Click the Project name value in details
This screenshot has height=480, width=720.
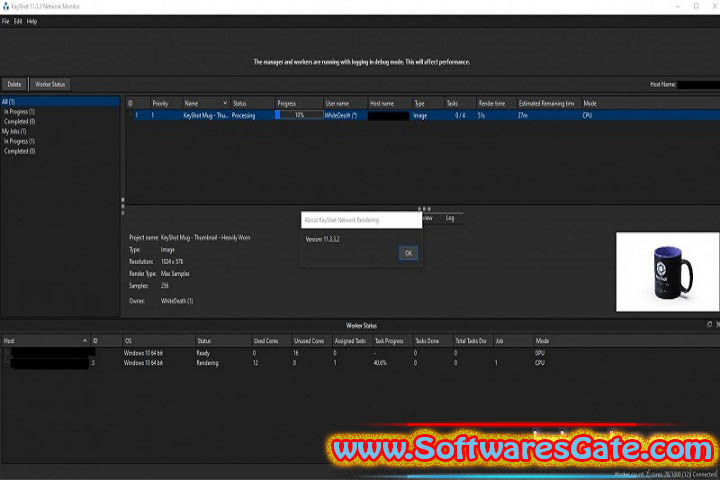205,238
